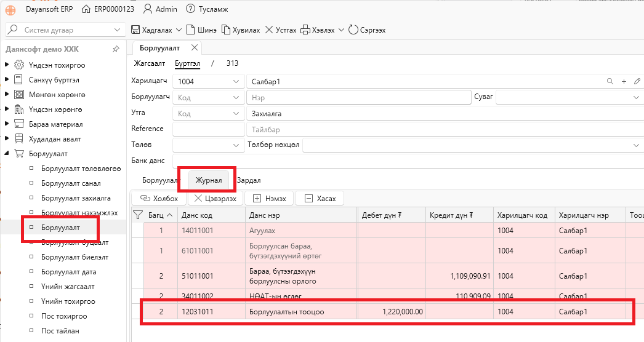Screen dimensions: 644x342
Task: Edit customer with pencil icon
Action: (637, 81)
